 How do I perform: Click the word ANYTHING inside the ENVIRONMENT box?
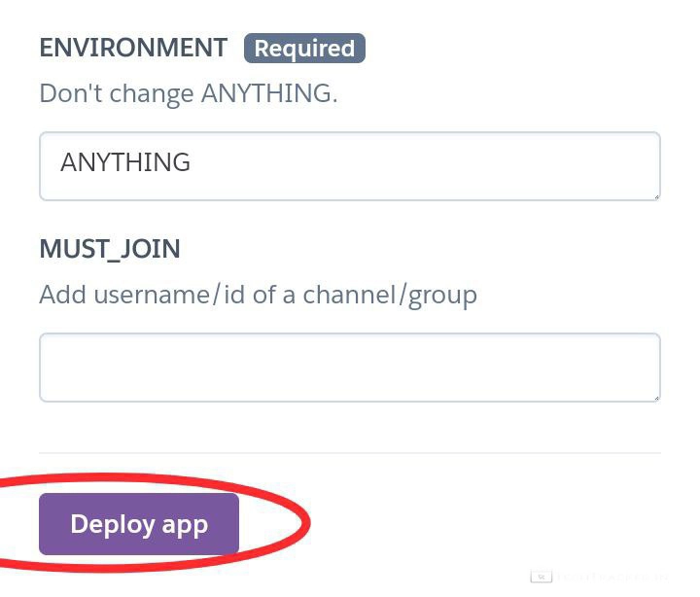tap(125, 162)
